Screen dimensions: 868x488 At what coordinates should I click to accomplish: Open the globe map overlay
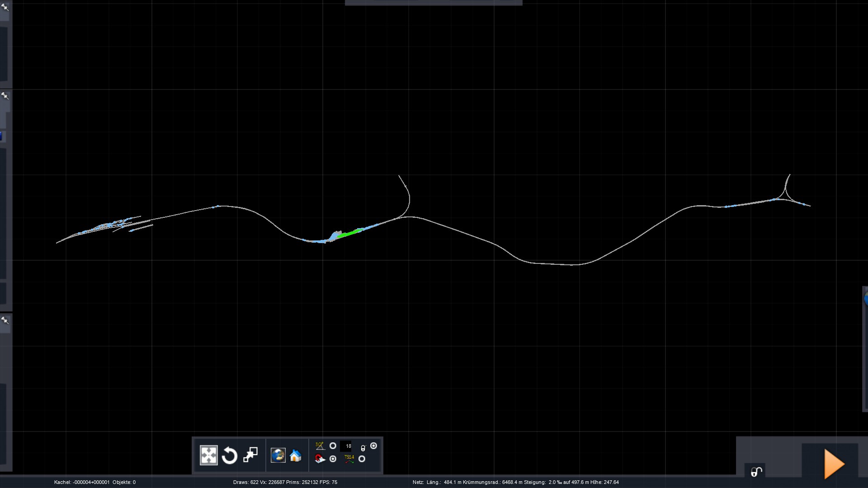tap(278, 455)
